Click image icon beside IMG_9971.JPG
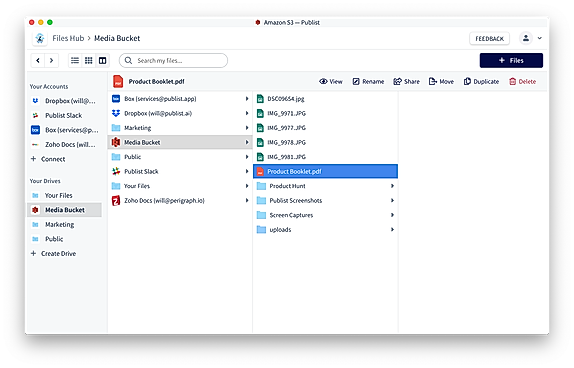This screenshot has width=574, height=368. [260, 113]
